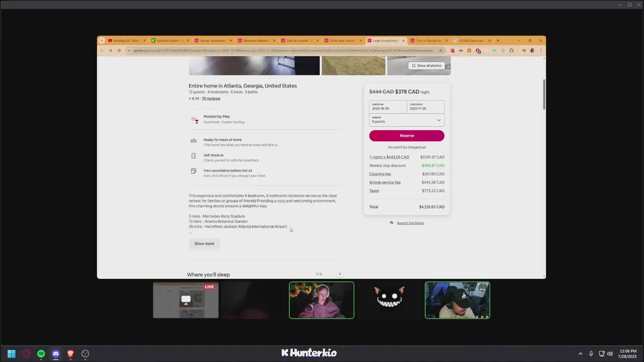644x362 pixels.
Task: Select the LIVE screen share thumbnail
Action: (186, 300)
